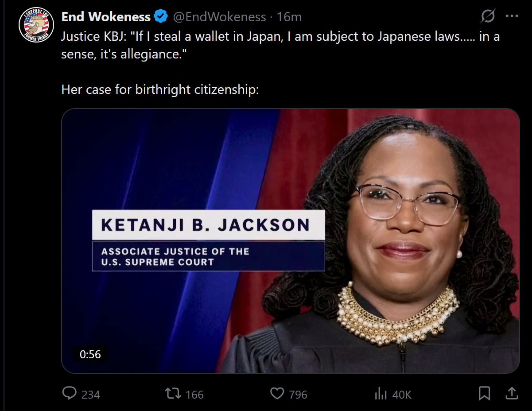Play the Ketanji B. Jackson video
Screen dimensions: 532x411
290,241
